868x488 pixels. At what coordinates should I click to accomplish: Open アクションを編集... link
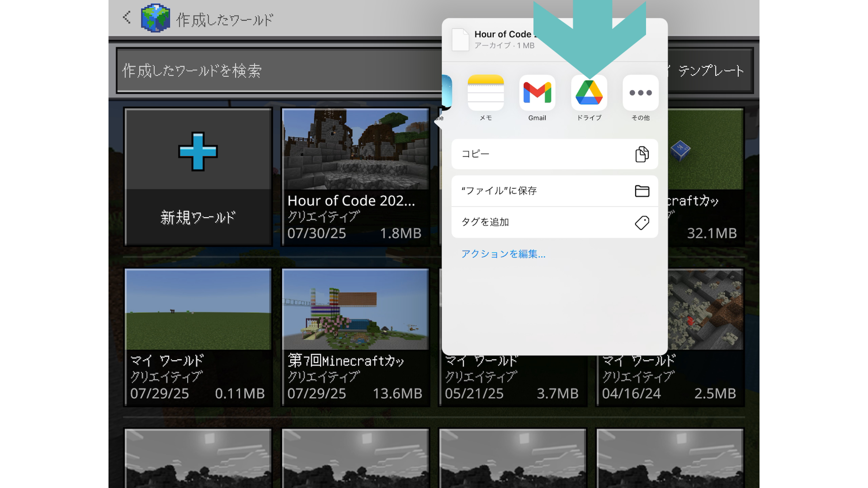pos(503,254)
